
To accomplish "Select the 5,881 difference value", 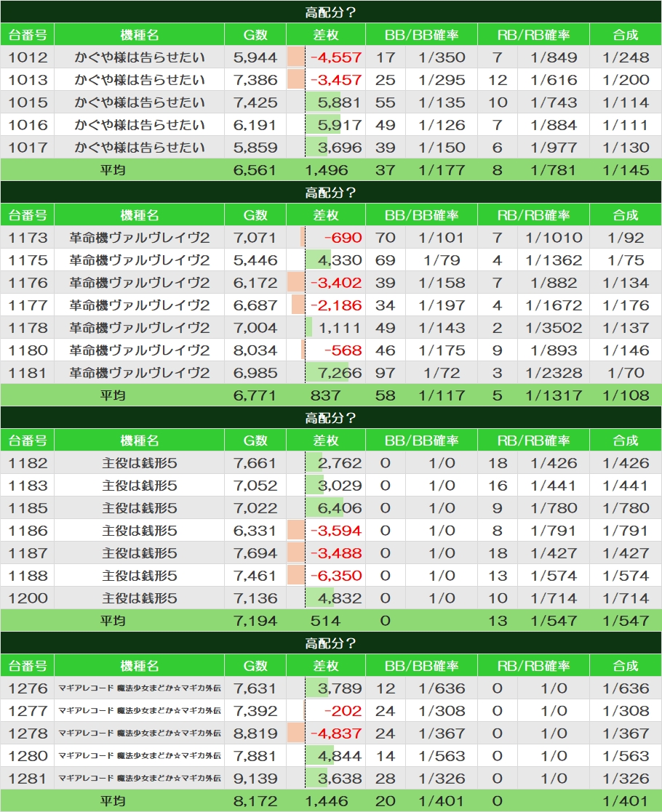I will coord(340,102).
